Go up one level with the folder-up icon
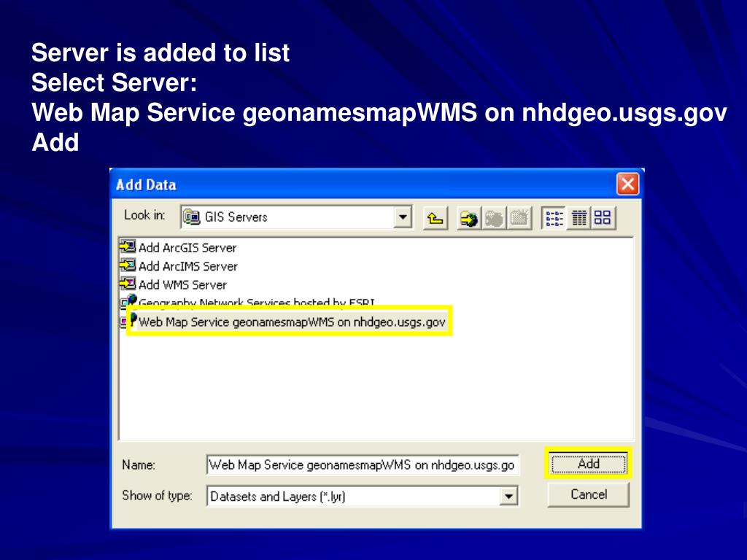The width and height of the screenshot is (747, 560). tap(435, 218)
